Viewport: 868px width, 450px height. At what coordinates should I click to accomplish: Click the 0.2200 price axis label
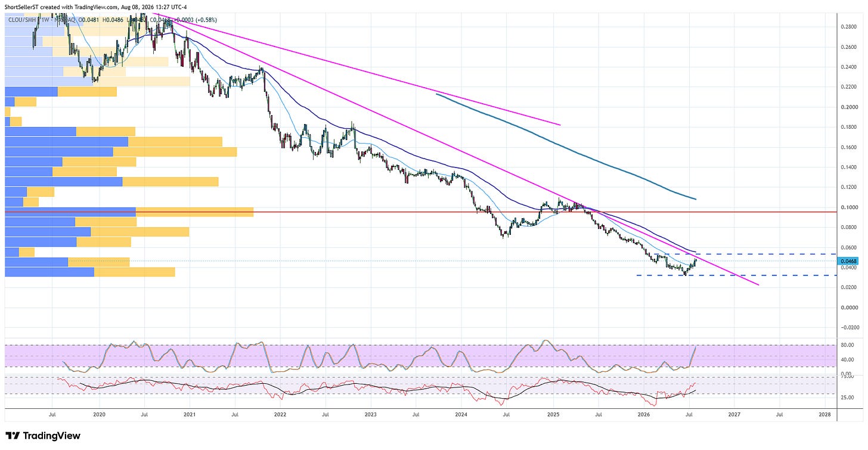[848, 87]
